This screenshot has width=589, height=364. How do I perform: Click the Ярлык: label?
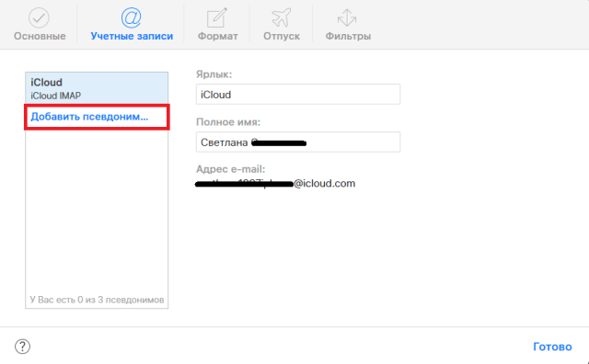(x=214, y=74)
